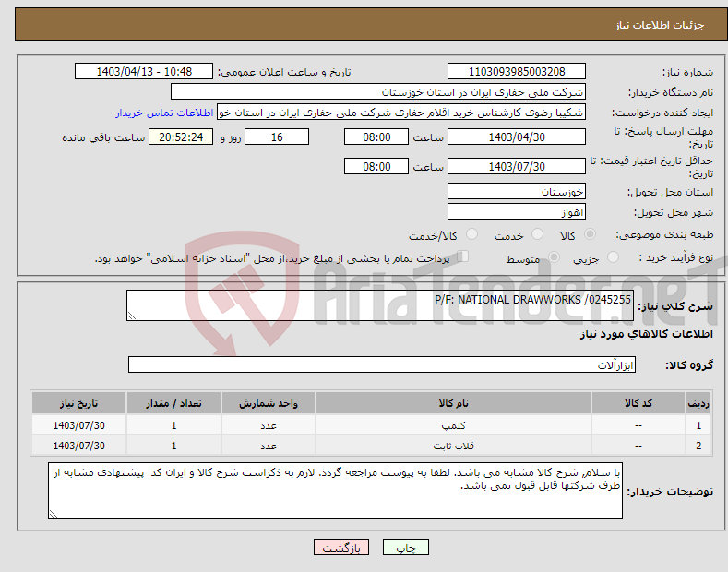Click the کد کالا column header
The image size is (728, 572).
[638, 403]
